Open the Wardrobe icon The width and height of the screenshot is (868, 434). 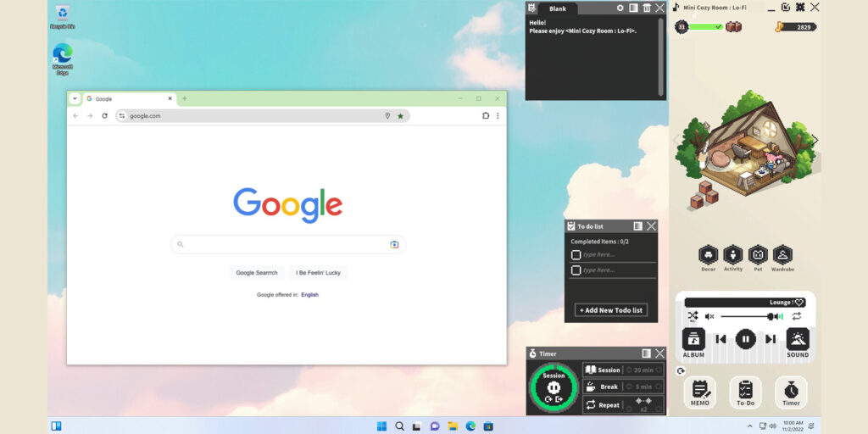[782, 254]
